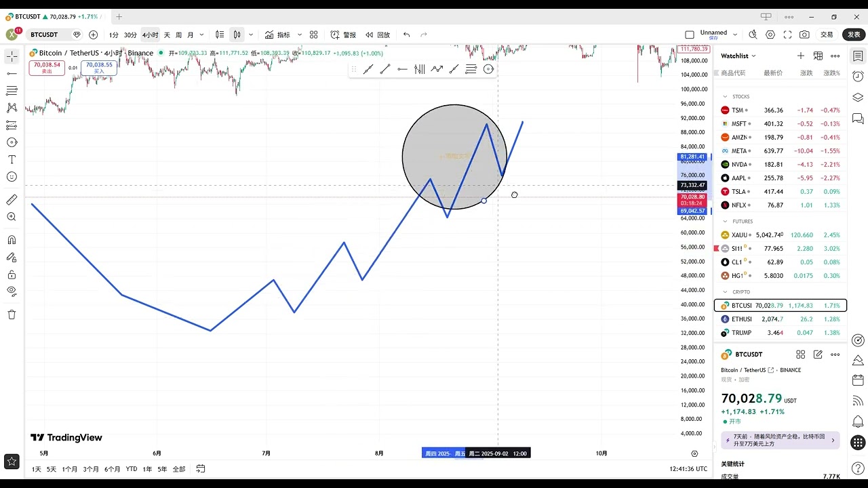Start bar replay with 回放 button
868x488 pixels.
coord(378,35)
